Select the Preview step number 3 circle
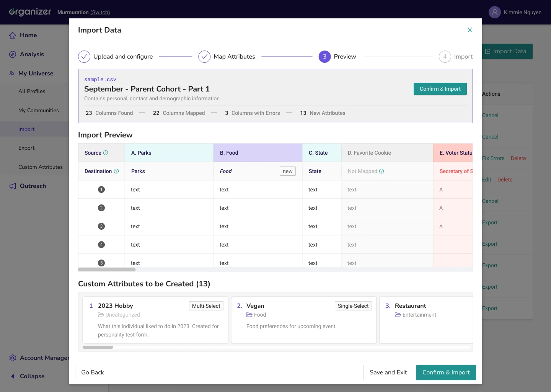 click(x=324, y=57)
